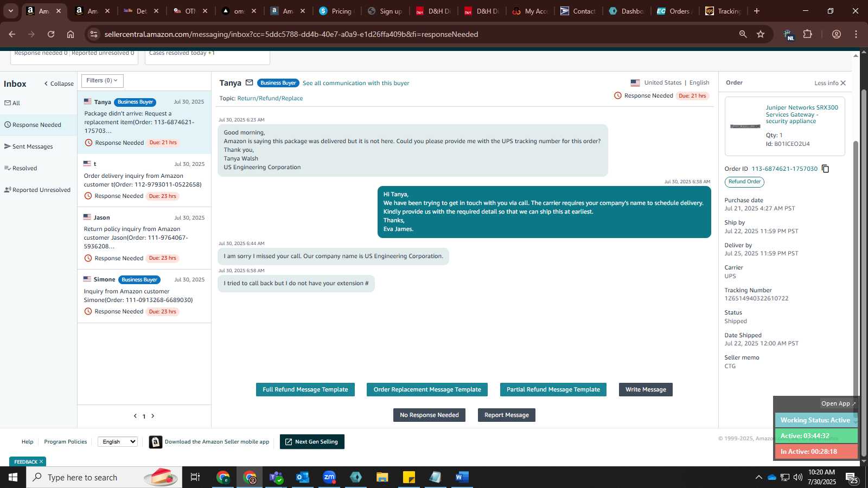Open Jason's return policy inquiry message

point(144,238)
